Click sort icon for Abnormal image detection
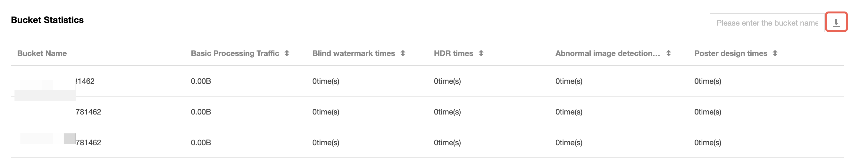868x158 pixels. point(669,53)
